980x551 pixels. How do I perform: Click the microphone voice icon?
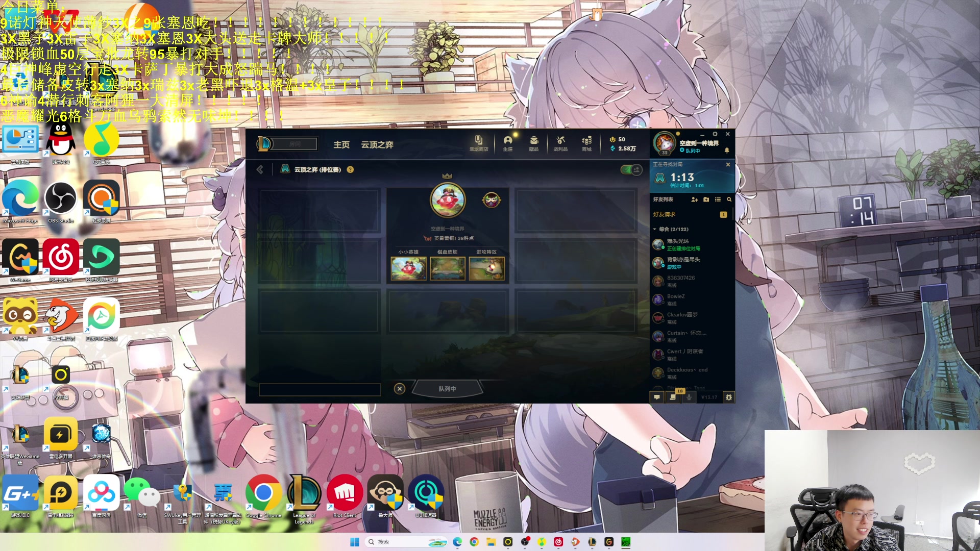coord(689,397)
